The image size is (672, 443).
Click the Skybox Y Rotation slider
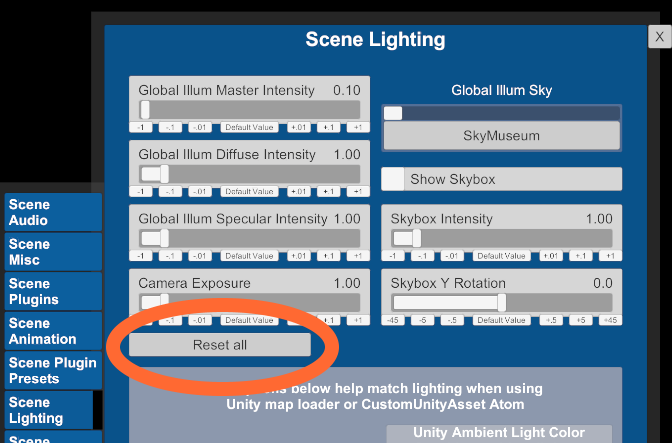501,302
